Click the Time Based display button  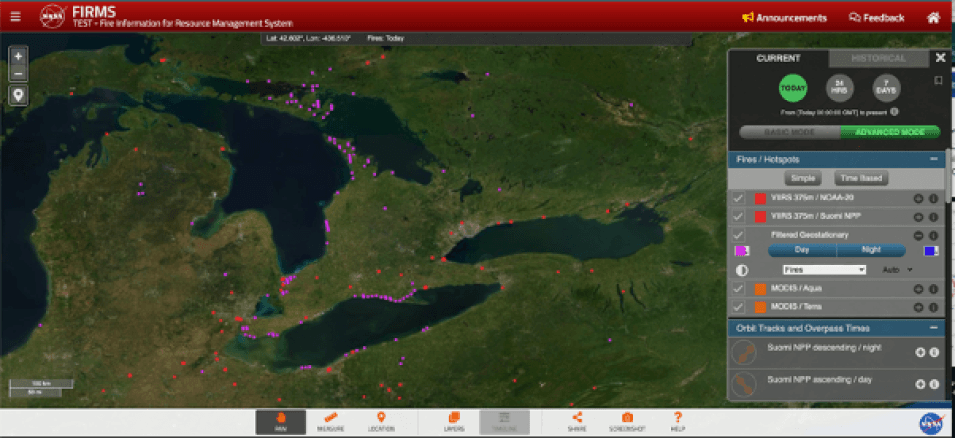point(861,178)
